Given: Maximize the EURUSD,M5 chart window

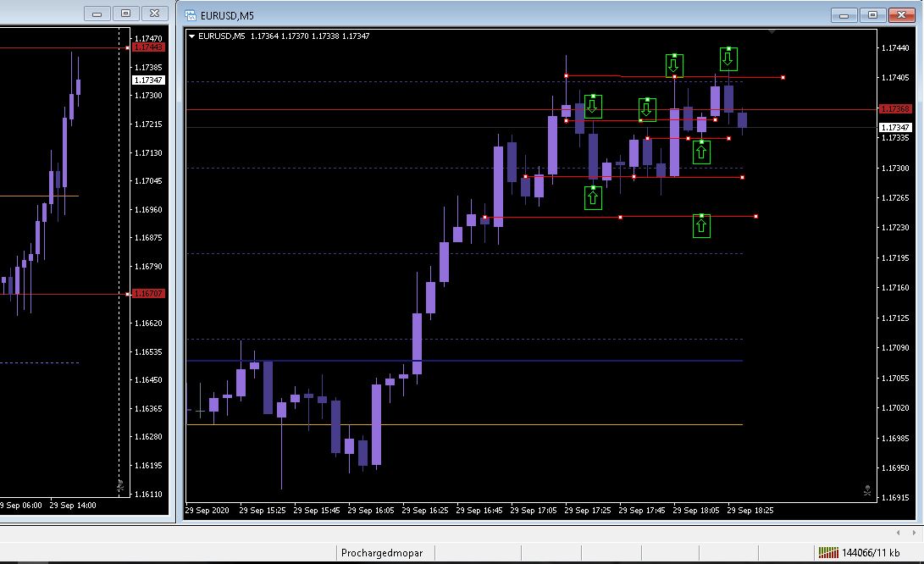Looking at the screenshot, I should click(x=872, y=14).
